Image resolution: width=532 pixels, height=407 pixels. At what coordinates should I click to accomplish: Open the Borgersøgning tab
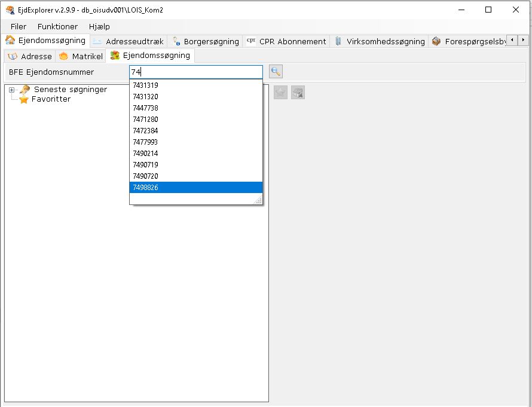(205, 41)
